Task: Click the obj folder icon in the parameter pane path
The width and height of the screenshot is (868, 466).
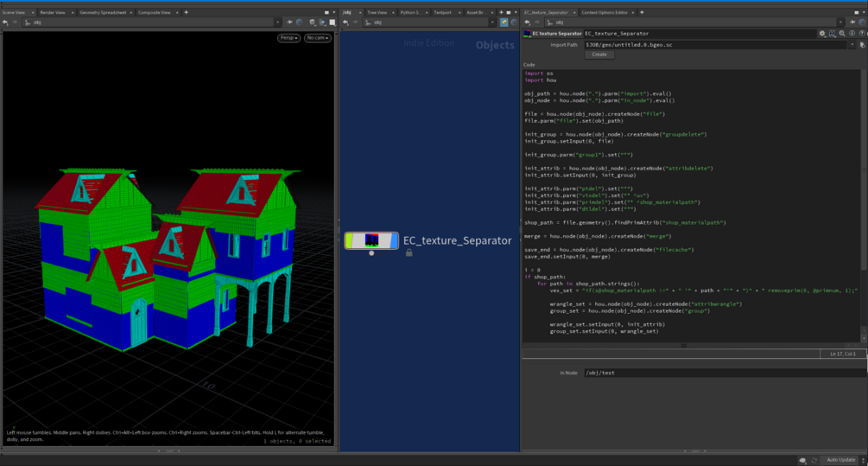Action: coord(550,22)
